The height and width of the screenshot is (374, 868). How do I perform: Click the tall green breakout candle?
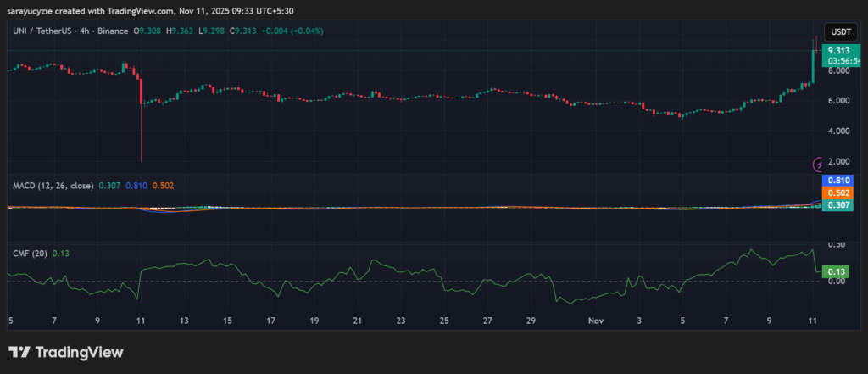814,66
